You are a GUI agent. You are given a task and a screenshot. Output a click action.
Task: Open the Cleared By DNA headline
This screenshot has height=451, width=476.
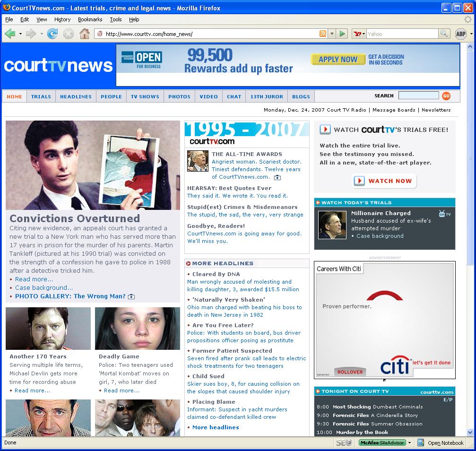(x=216, y=274)
